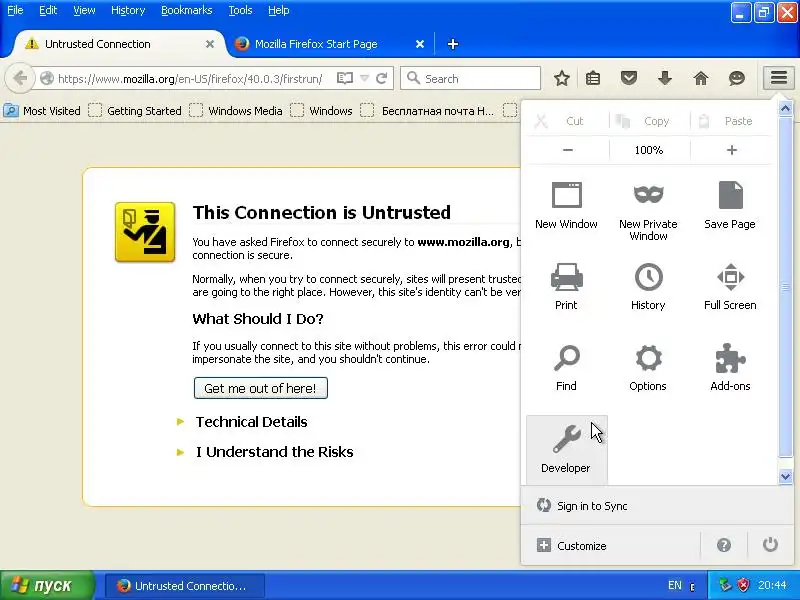This screenshot has height=600, width=800.
Task: Open the Help menu
Action: (x=279, y=10)
